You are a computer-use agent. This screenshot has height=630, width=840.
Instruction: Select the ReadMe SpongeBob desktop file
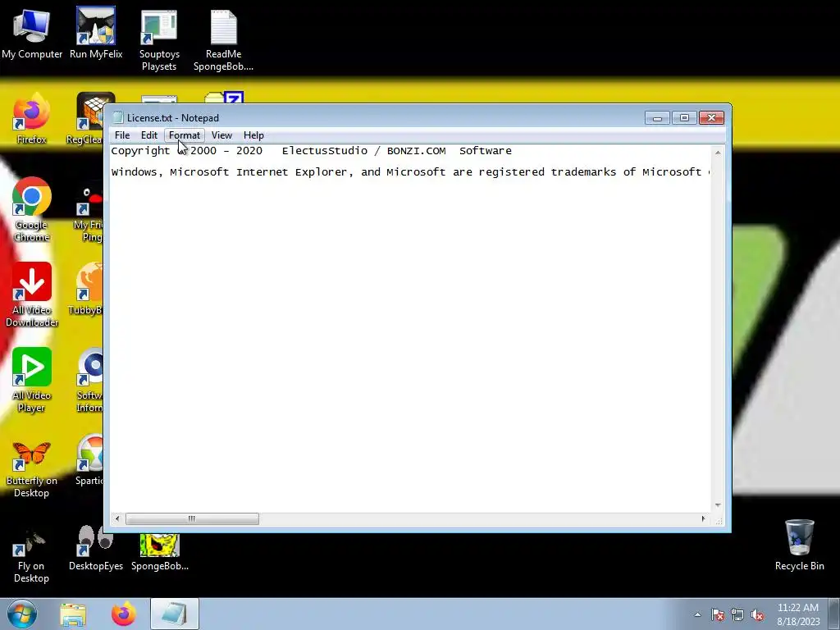223,40
